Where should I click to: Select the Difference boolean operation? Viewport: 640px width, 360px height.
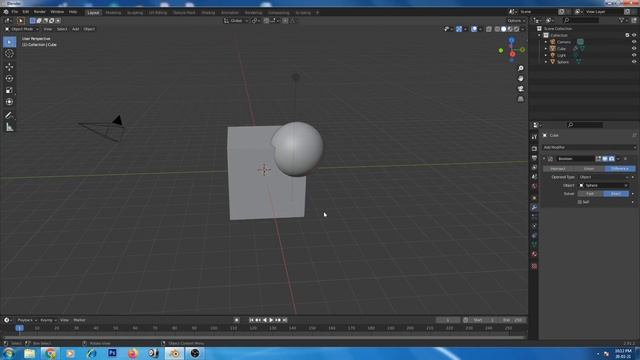point(620,169)
